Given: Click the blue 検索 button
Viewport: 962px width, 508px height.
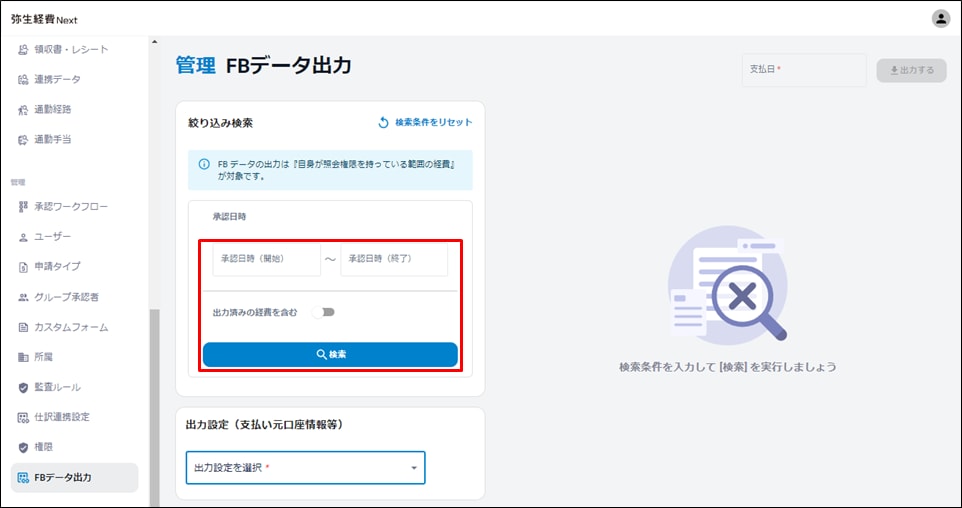Looking at the screenshot, I should (x=330, y=355).
